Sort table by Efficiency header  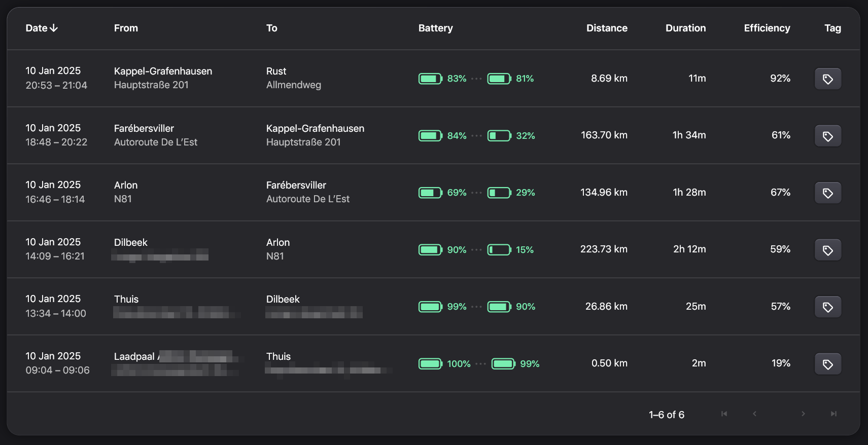[x=767, y=28]
